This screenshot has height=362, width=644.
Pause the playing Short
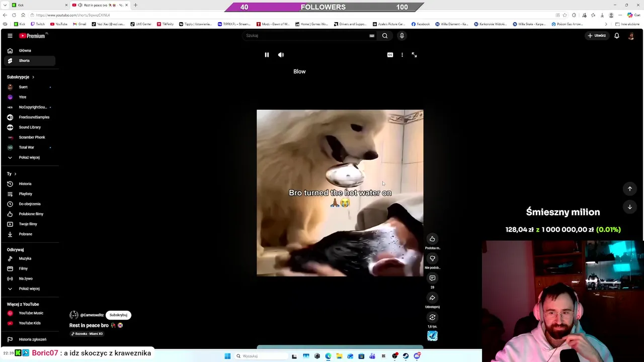click(x=267, y=55)
